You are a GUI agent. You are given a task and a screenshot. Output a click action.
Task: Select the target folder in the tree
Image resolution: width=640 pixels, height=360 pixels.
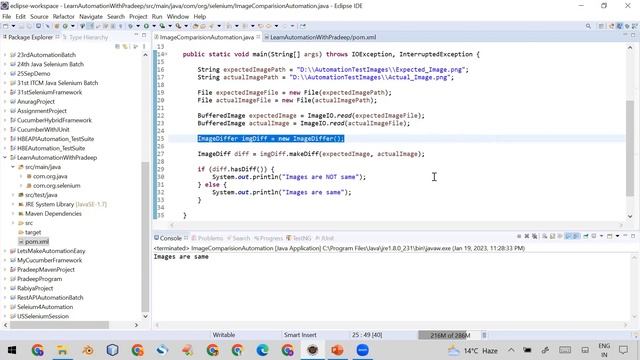33,232
